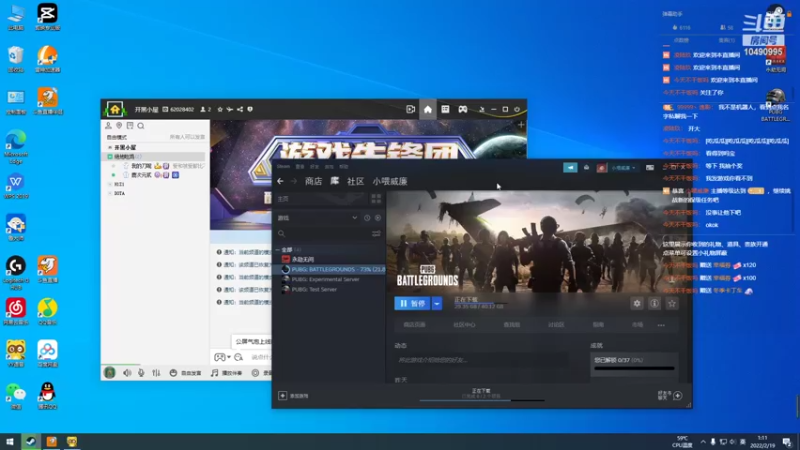The height and width of the screenshot is (450, 800).
Task: Click the achievements progress bar 0/37
Action: tap(634, 368)
